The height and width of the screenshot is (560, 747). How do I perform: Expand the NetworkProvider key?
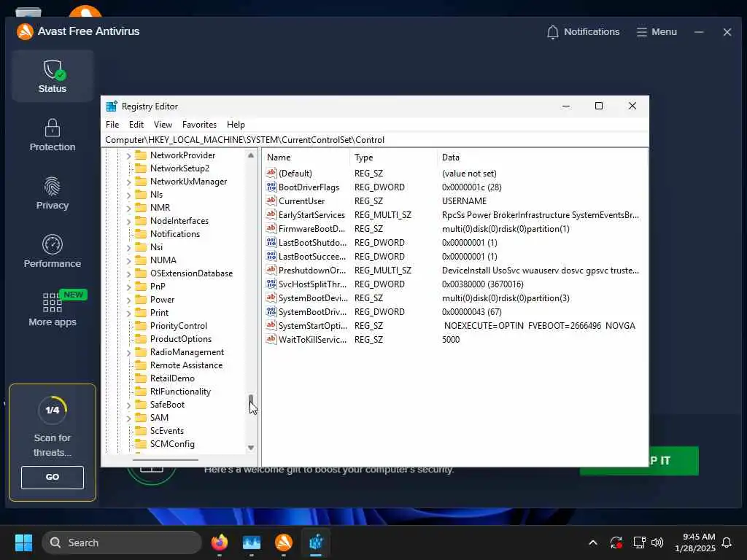(128, 156)
